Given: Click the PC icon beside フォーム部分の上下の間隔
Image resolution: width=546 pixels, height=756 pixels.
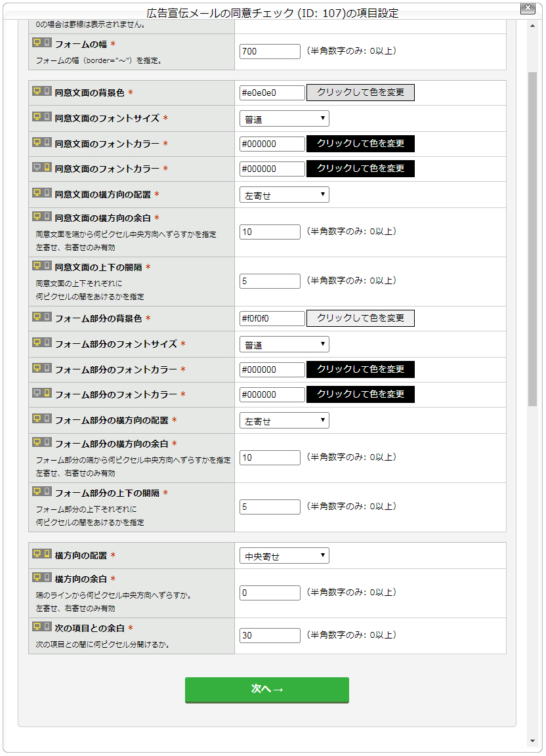Looking at the screenshot, I should point(37,491).
